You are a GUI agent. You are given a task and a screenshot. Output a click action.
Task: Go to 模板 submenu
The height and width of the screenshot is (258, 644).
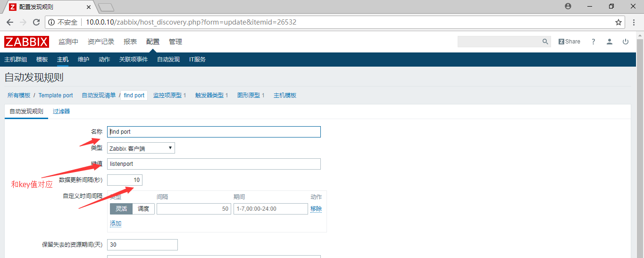tap(42, 60)
